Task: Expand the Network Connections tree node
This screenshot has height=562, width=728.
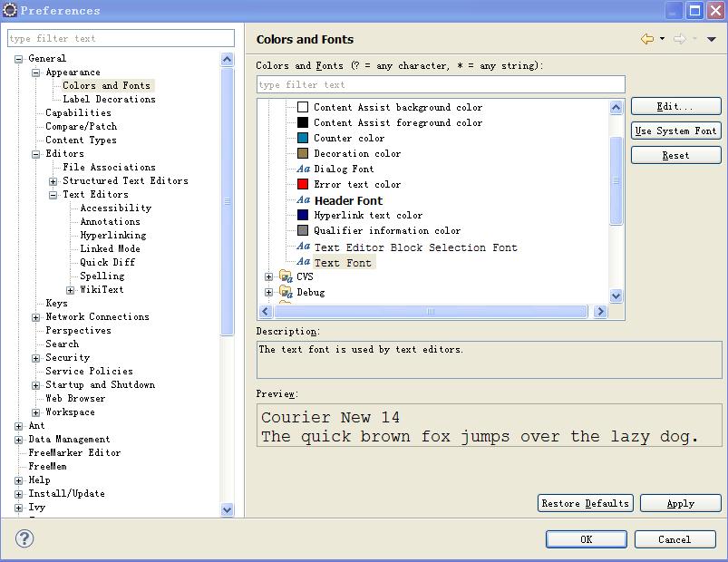Action: [36, 317]
